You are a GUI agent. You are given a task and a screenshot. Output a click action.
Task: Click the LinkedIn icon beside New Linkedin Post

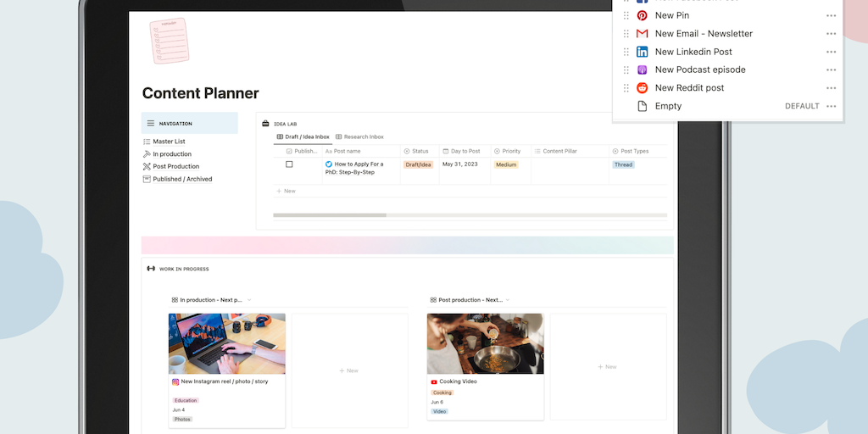point(643,52)
